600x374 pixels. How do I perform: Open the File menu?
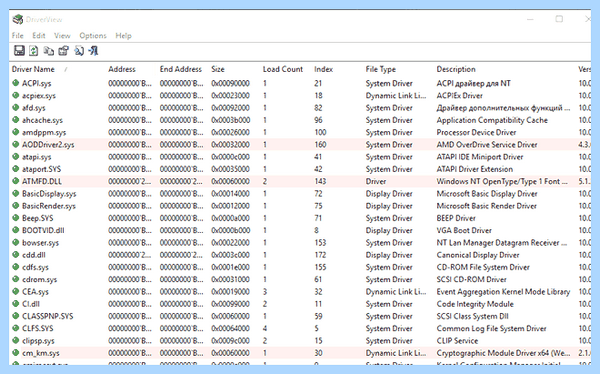point(18,36)
